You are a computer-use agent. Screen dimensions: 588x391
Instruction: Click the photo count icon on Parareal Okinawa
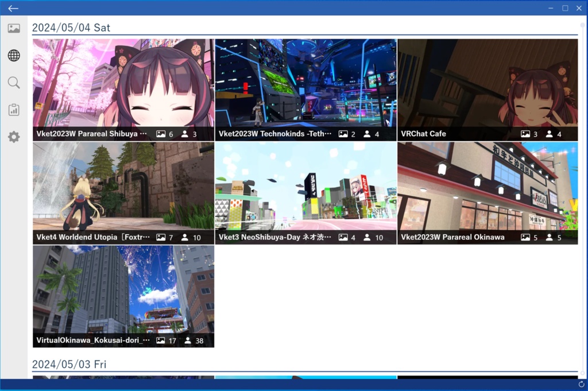pyautogui.click(x=526, y=237)
